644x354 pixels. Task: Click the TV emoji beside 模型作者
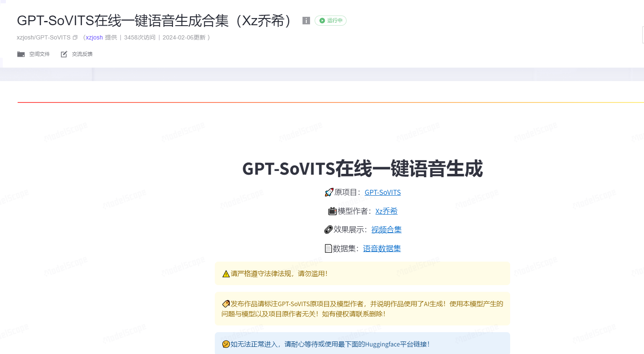(x=332, y=211)
